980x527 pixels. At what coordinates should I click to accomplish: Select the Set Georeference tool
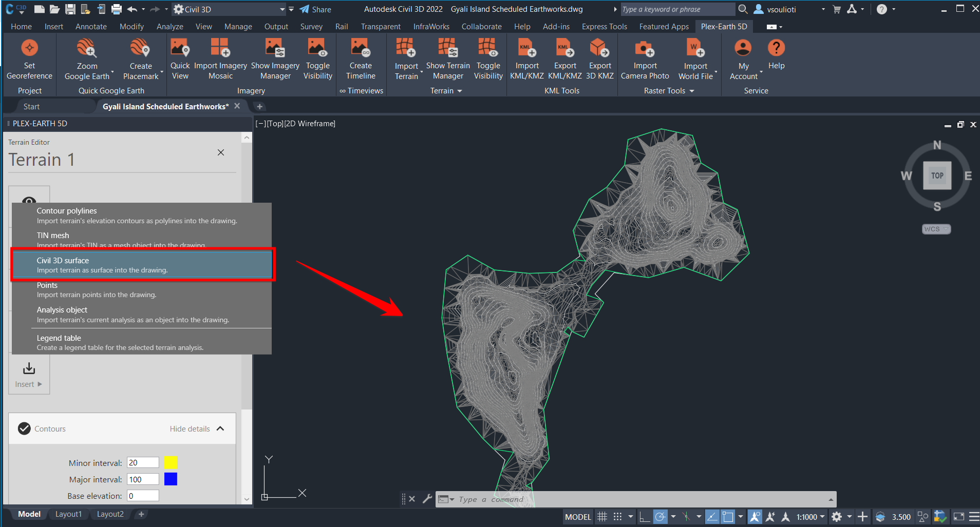[29, 57]
